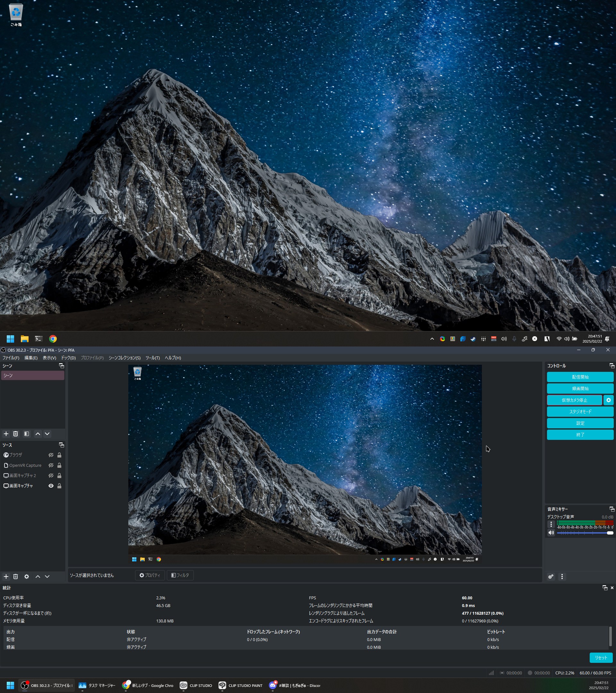
Task: Open scene filters icon in Scenes panel
Action: pyautogui.click(x=26, y=434)
